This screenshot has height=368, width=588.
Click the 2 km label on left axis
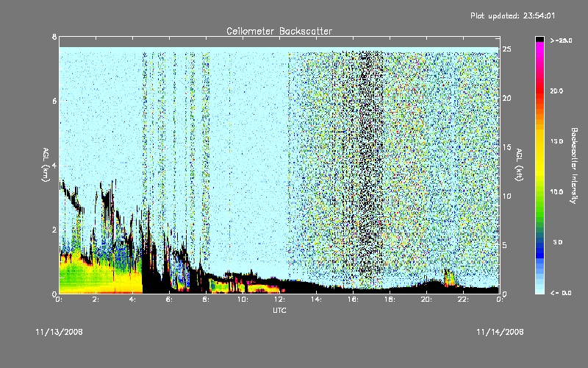click(54, 230)
